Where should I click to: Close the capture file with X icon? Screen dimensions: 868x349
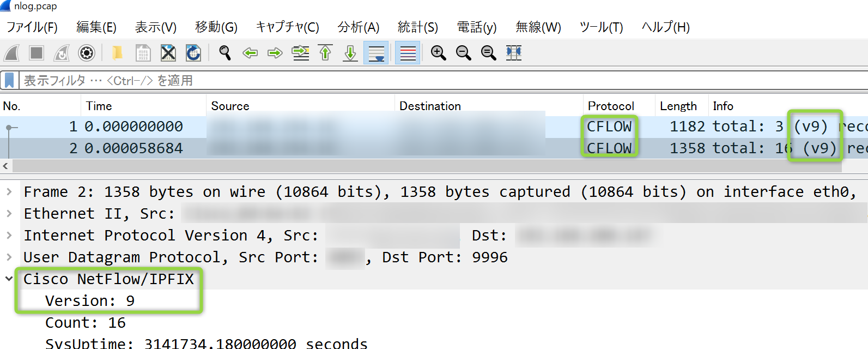(x=168, y=53)
